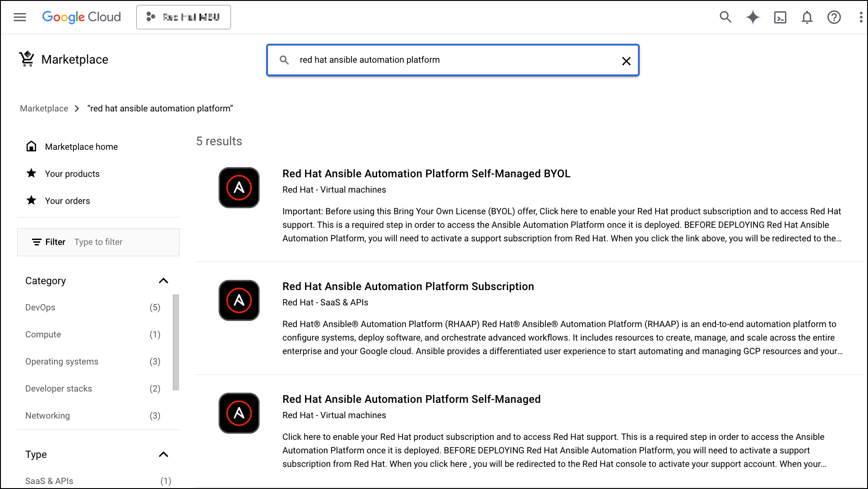Collapse the Category filter section
The width and height of the screenshot is (868, 489).
pyautogui.click(x=163, y=281)
